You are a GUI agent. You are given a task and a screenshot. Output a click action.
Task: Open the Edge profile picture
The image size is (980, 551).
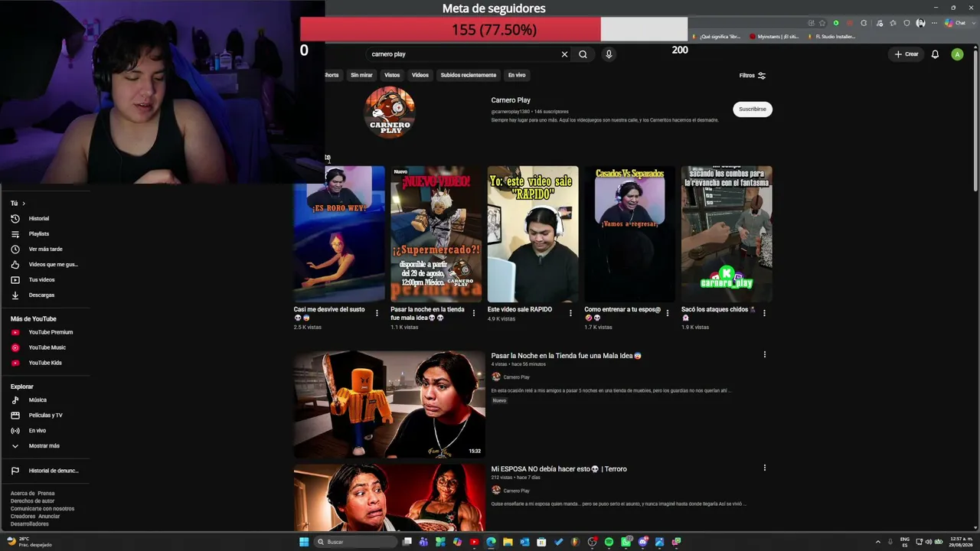point(920,23)
